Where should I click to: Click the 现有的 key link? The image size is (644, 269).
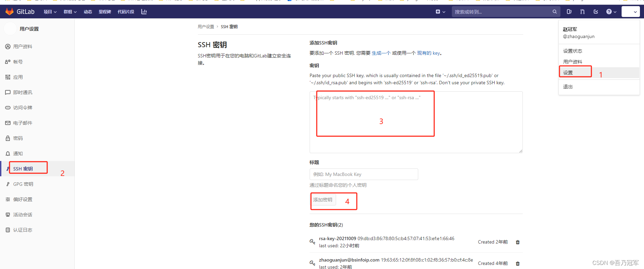tap(428, 53)
